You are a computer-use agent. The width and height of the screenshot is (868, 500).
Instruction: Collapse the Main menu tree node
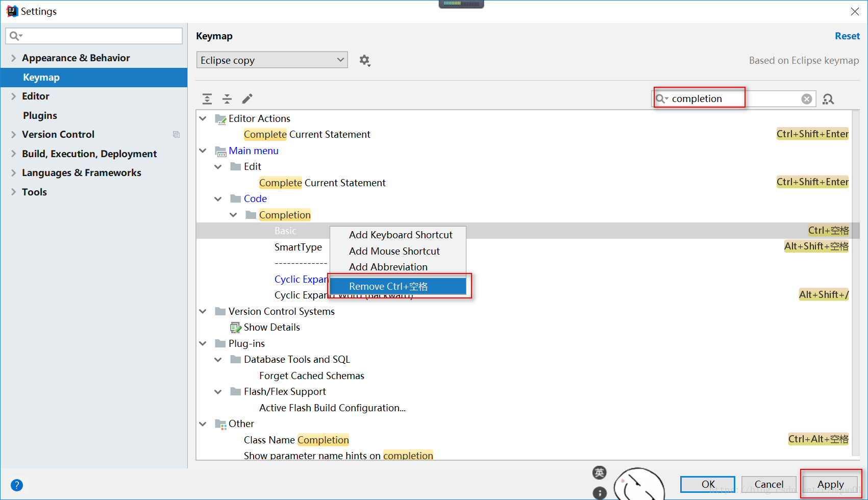click(x=203, y=151)
